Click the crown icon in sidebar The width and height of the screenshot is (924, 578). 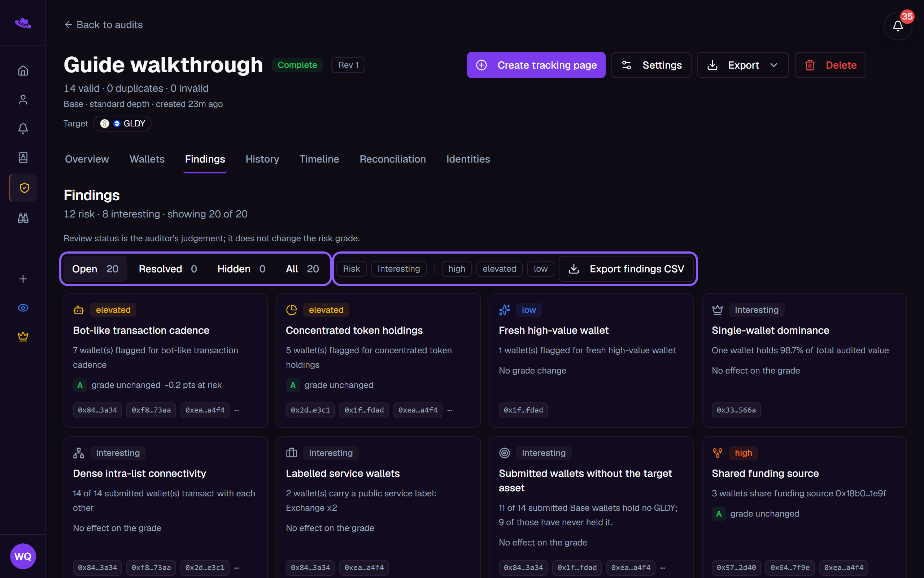click(23, 336)
